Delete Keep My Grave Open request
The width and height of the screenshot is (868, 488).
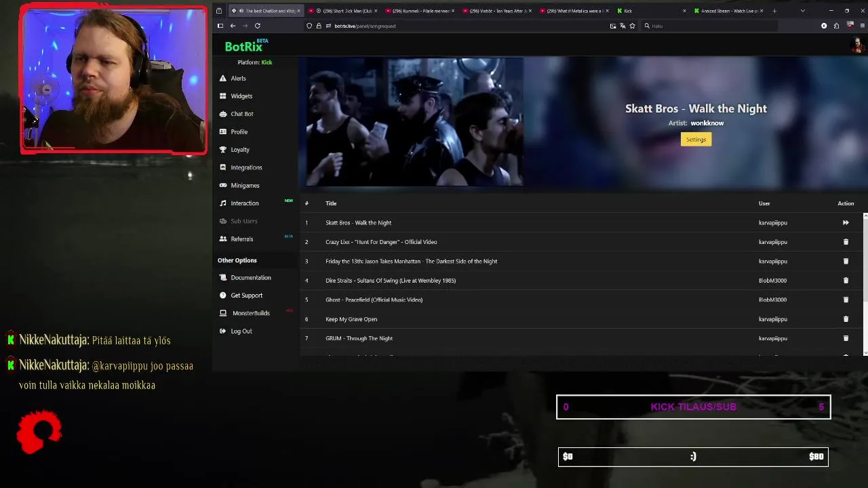click(x=846, y=319)
